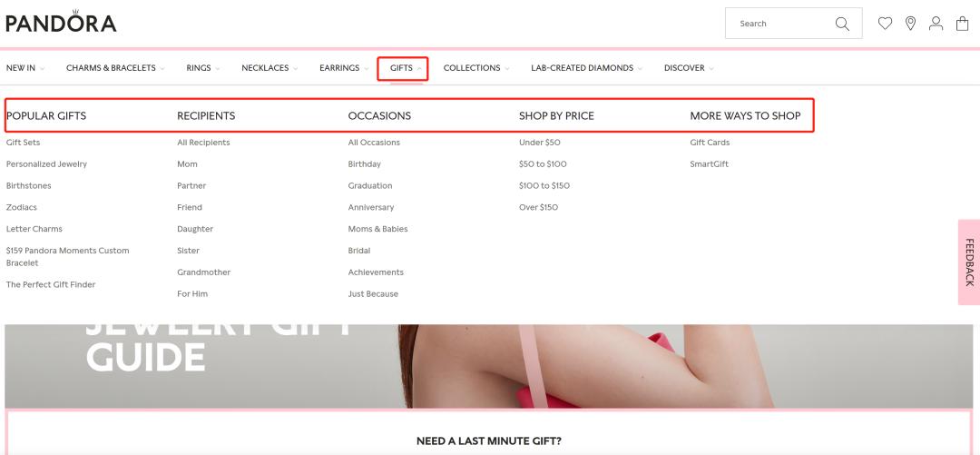Image resolution: width=980 pixels, height=455 pixels.
Task: Expand the Necklaces menu
Action: (269, 67)
